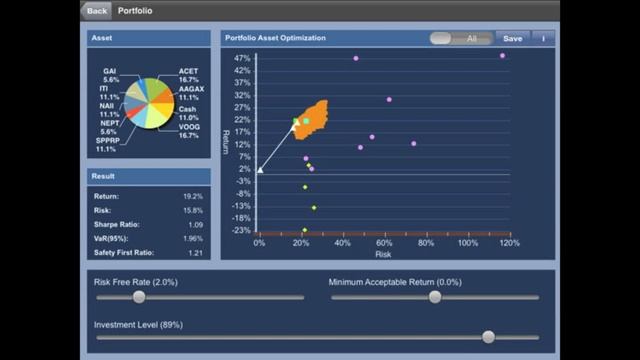Screen dimensions: 640x360
Task: Click the Portfolio title text
Action: (135, 11)
